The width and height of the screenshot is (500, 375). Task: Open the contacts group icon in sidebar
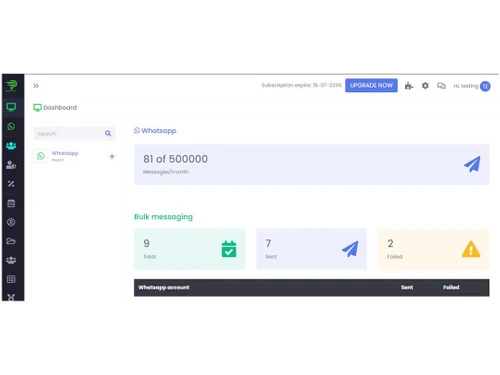[x=11, y=146]
